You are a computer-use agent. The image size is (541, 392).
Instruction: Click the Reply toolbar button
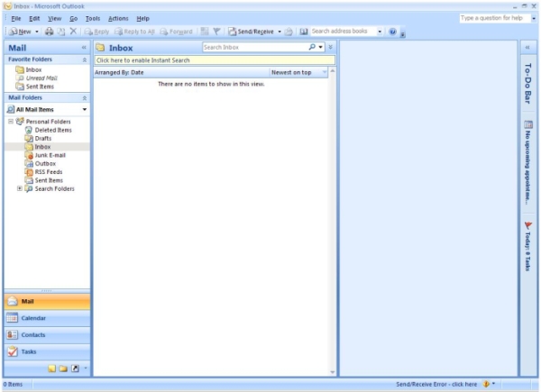click(96, 32)
